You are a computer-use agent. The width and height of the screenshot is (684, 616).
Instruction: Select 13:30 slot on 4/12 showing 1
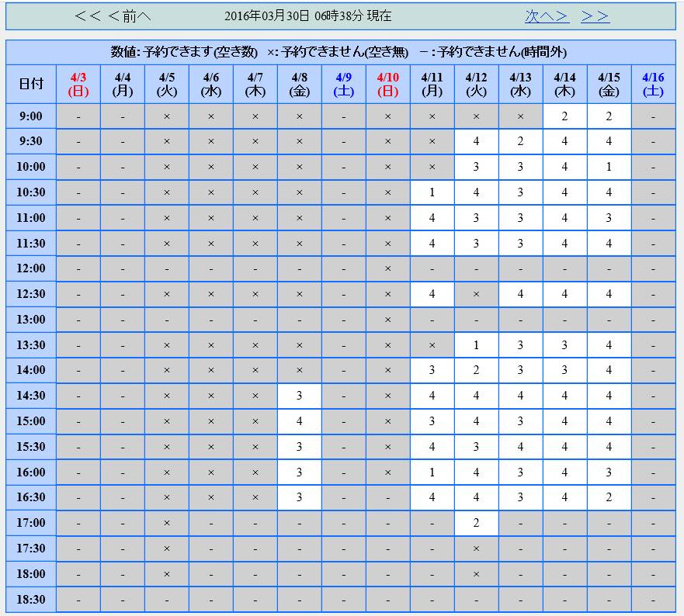pos(476,345)
